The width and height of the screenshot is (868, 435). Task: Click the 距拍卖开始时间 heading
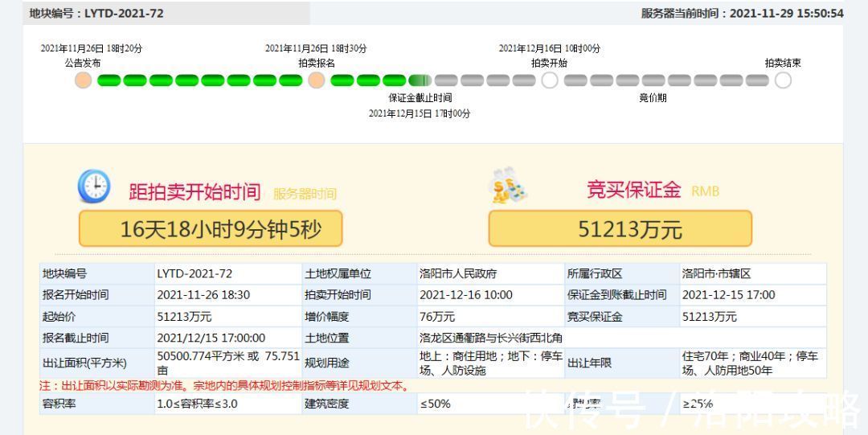coord(194,191)
